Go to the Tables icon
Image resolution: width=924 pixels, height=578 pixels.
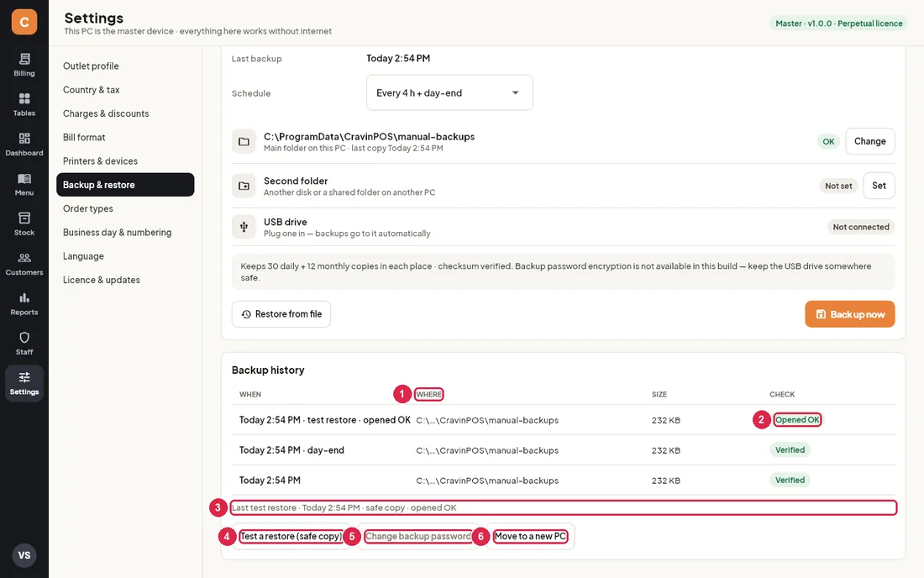pyautogui.click(x=24, y=98)
